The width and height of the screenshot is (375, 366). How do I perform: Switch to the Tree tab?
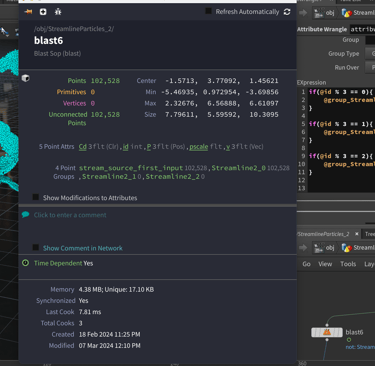point(369,234)
